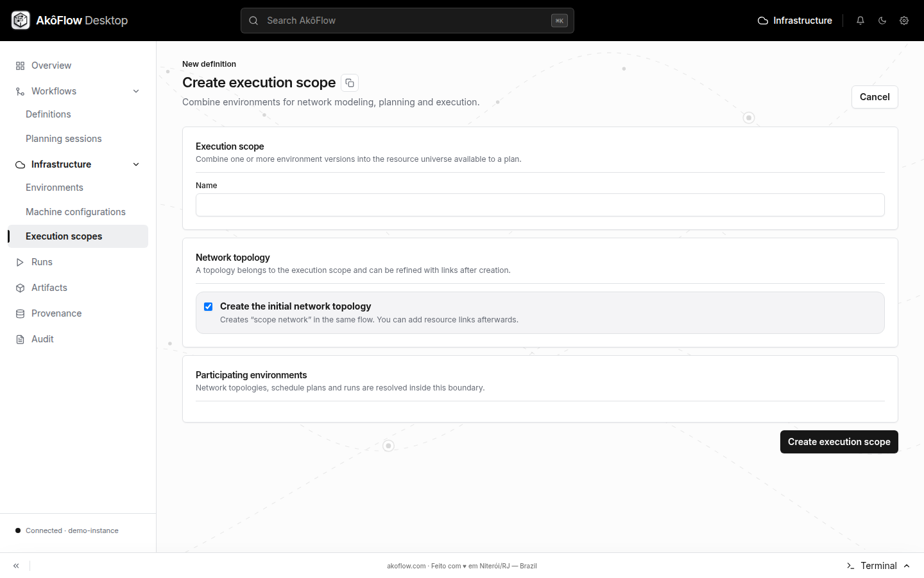Viewport: 924px width, 578px height.
Task: Open settings gear icon
Action: (904, 21)
